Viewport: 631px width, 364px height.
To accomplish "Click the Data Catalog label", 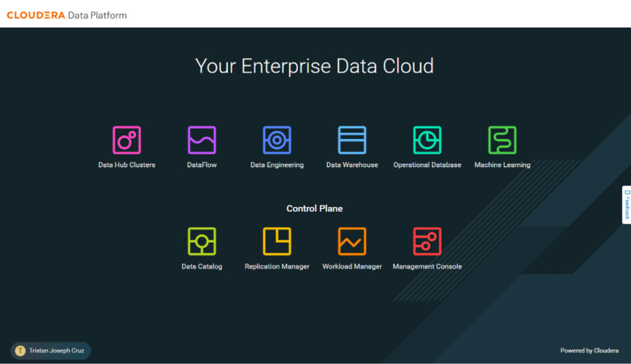I will [x=202, y=266].
